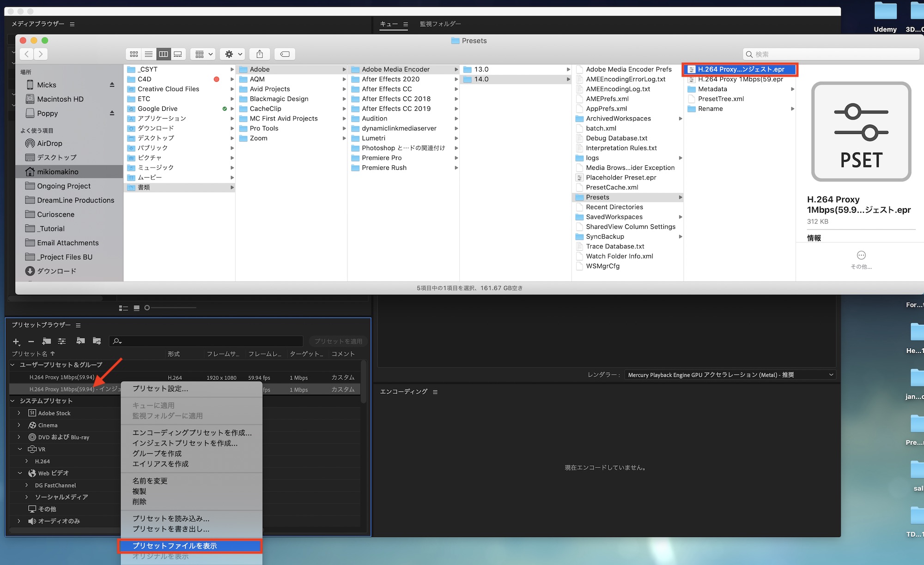The height and width of the screenshot is (565, 924).
Task: Open the renderer Mercury Playback Engine dropdown
Action: tap(730, 375)
